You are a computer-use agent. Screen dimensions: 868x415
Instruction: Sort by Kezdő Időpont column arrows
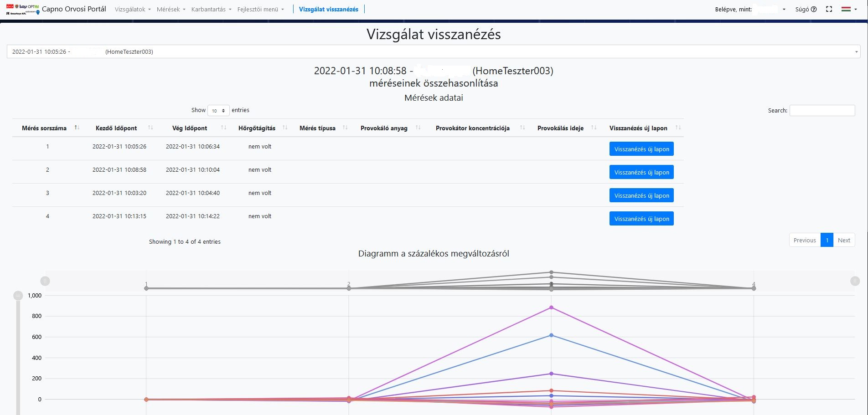(x=150, y=128)
